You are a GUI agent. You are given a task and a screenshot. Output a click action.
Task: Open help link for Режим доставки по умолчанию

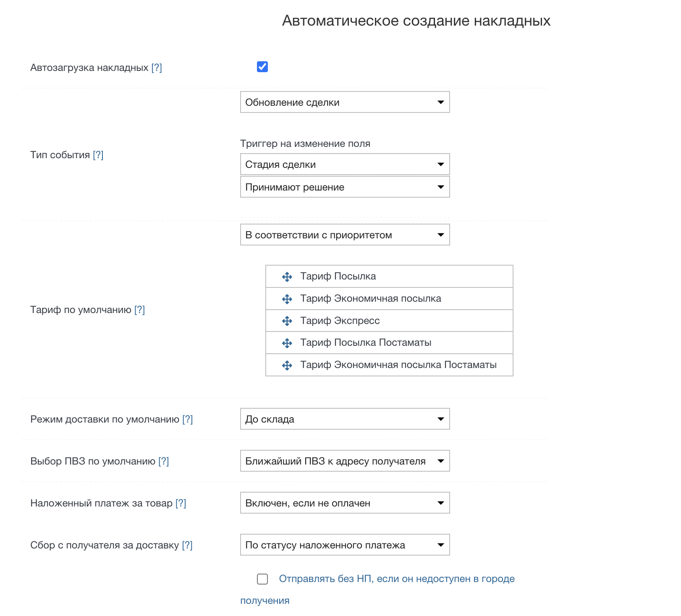187,419
